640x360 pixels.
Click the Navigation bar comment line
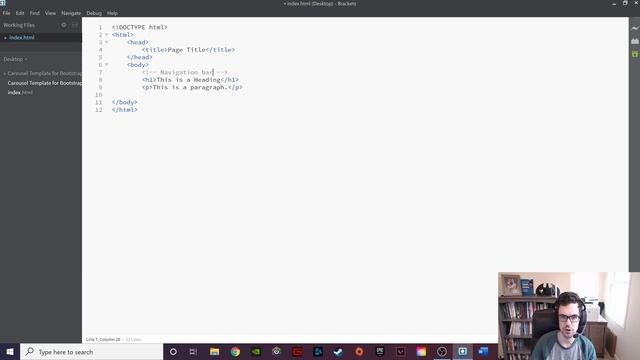[x=184, y=72]
